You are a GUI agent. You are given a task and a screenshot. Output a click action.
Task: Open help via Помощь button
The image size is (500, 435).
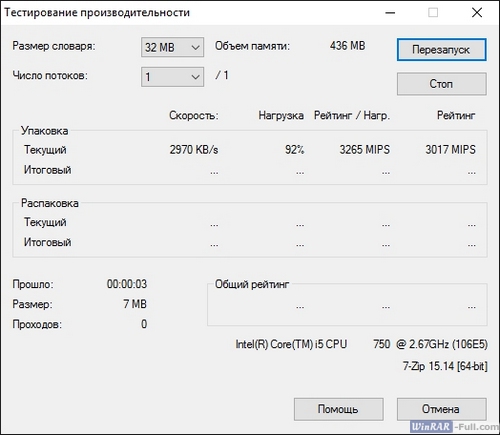338,409
